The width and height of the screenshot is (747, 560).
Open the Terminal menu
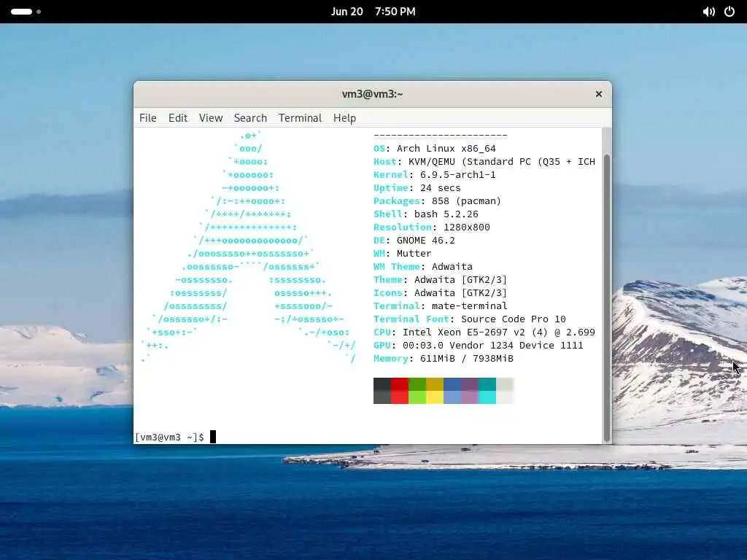click(x=300, y=118)
